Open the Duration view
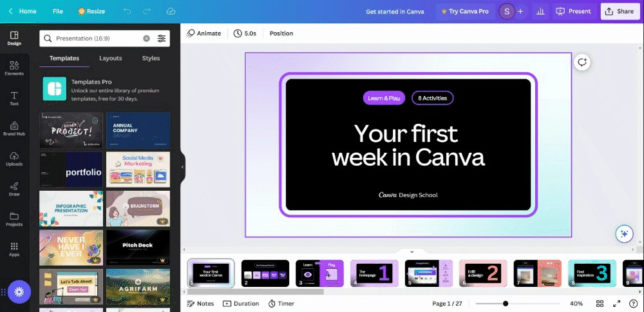The height and width of the screenshot is (312, 644). (x=241, y=304)
